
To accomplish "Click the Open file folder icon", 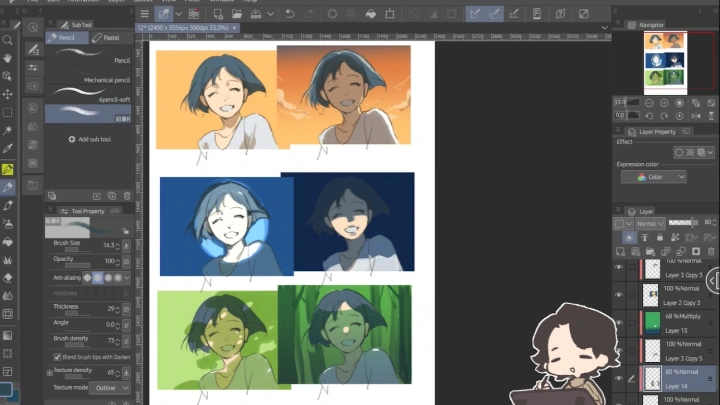I will point(236,14).
